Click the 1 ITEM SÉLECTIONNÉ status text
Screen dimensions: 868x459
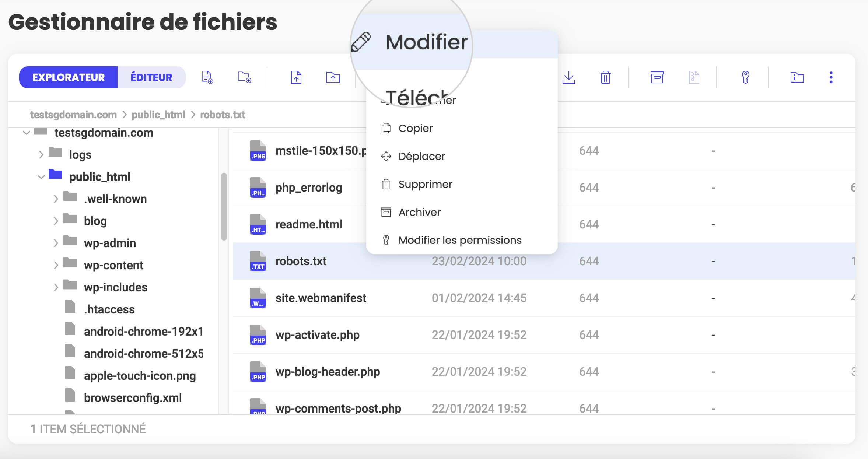(88, 429)
